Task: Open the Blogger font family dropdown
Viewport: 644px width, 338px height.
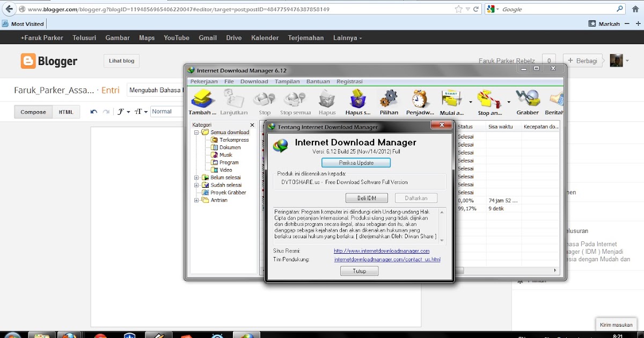Action: click(124, 112)
